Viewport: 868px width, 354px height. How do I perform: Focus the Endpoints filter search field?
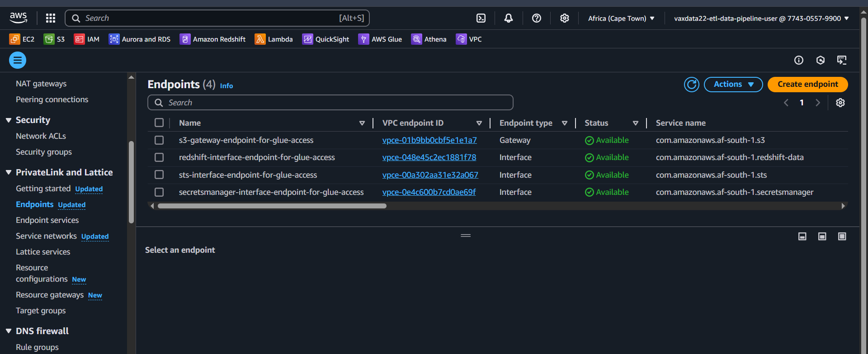[330, 103]
